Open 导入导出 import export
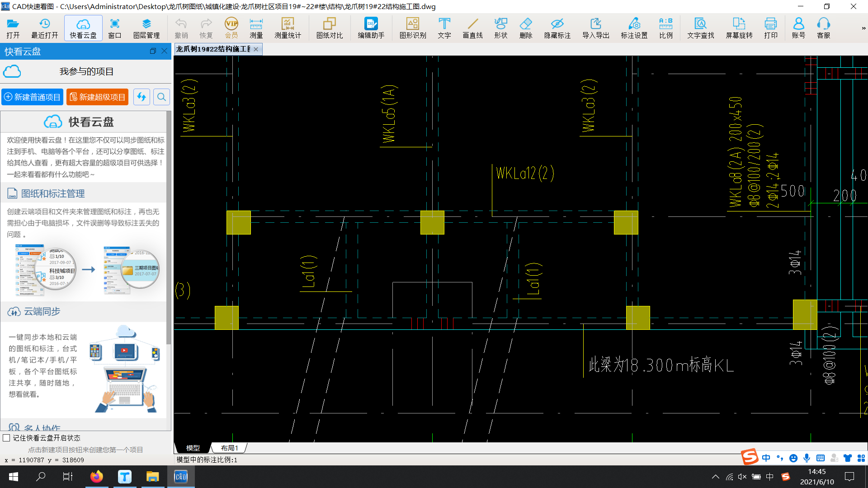 pos(596,28)
